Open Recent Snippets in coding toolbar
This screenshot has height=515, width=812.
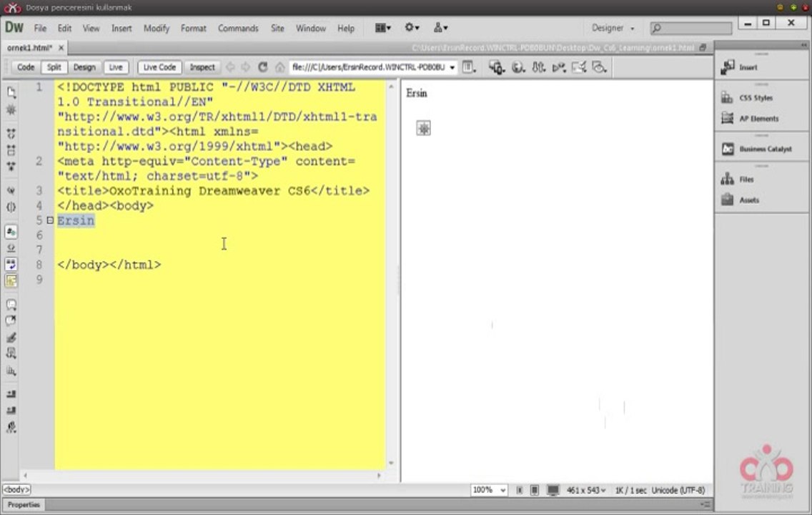tap(11, 353)
